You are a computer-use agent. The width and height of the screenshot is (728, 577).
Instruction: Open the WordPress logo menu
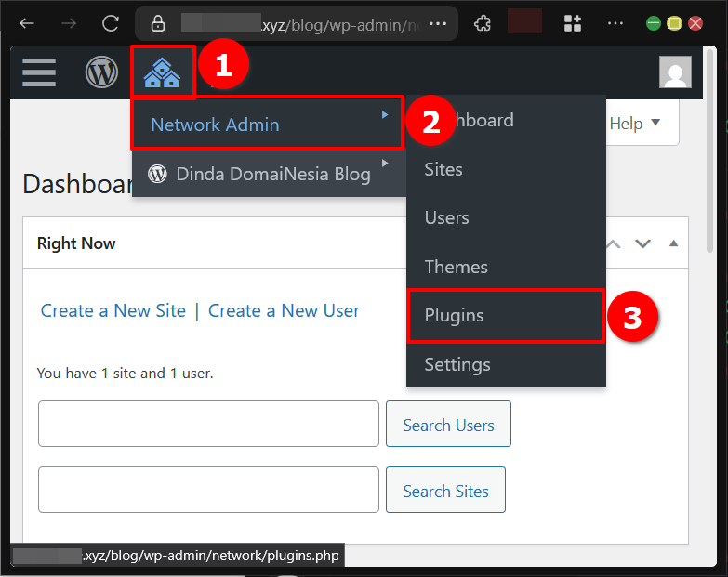coord(102,72)
